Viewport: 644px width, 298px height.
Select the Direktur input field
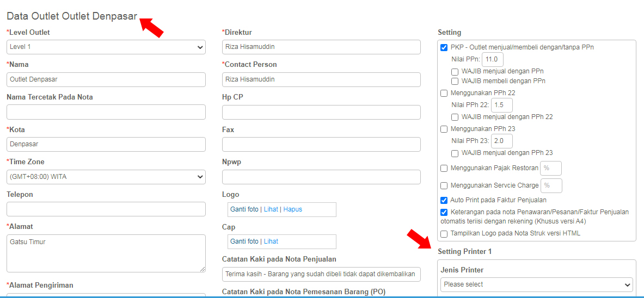(321, 47)
